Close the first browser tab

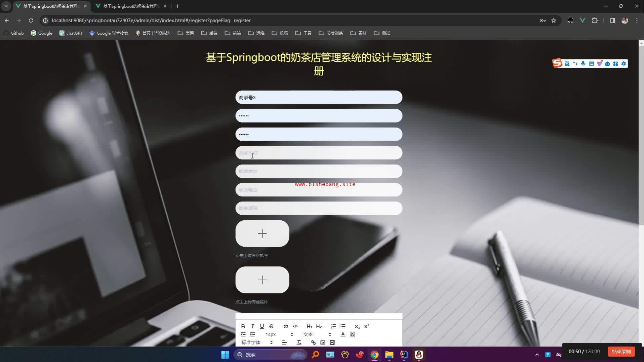[85, 6]
